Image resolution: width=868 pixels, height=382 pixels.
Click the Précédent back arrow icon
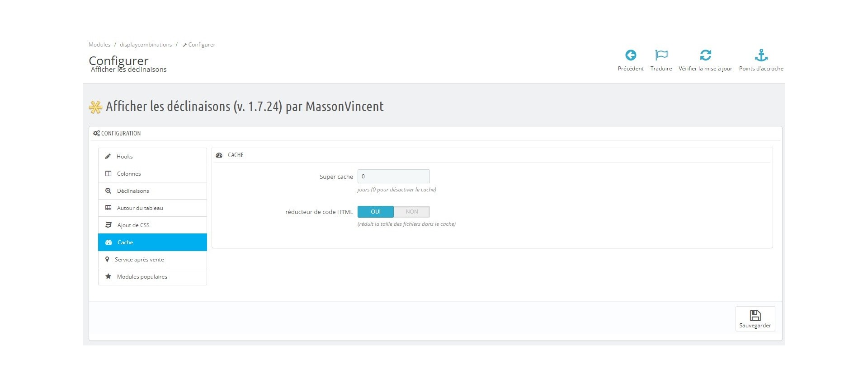point(631,55)
